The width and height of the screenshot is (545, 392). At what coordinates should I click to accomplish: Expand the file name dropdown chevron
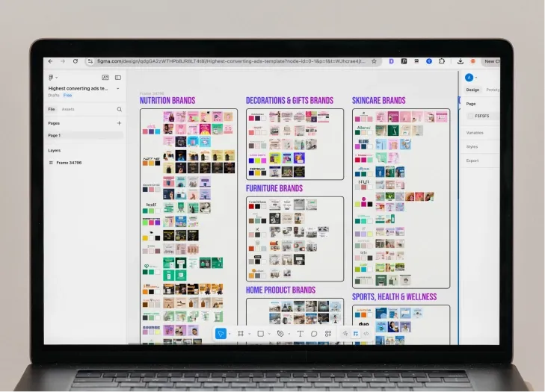click(118, 88)
